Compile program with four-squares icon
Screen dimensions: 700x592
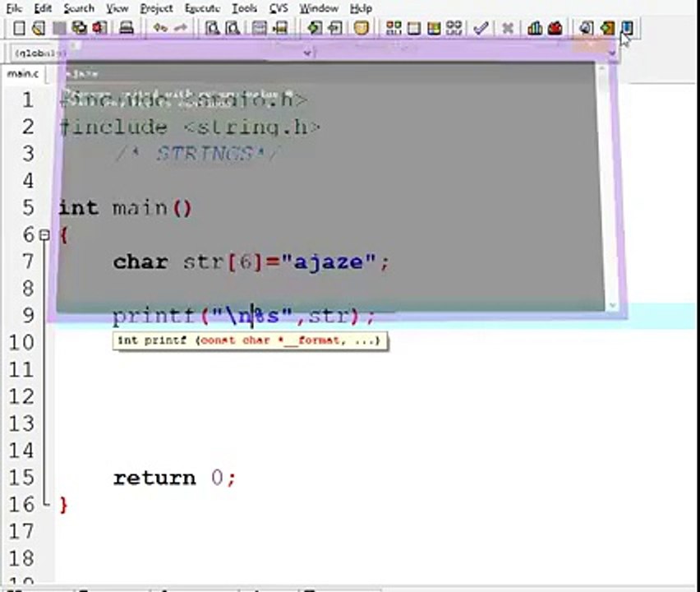[394, 28]
